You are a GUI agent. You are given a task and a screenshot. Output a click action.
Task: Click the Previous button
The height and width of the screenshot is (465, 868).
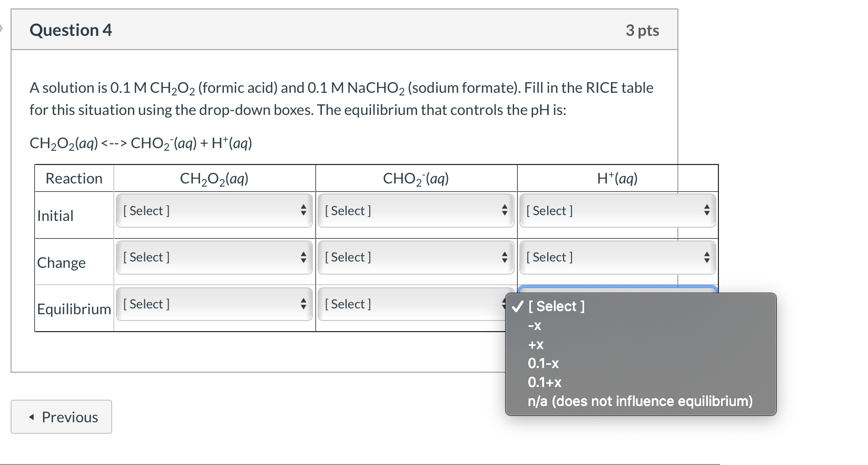click(61, 417)
